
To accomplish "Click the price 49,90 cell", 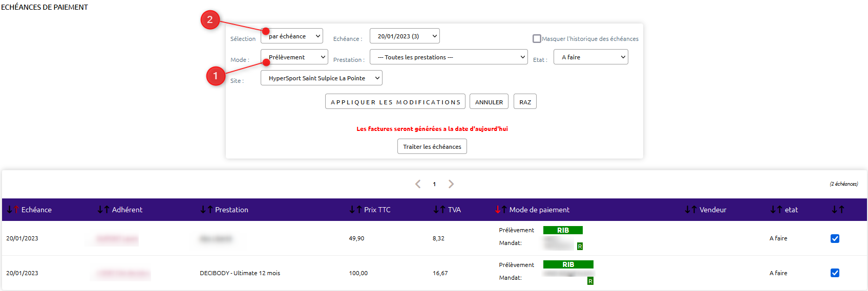I will pos(356,238).
